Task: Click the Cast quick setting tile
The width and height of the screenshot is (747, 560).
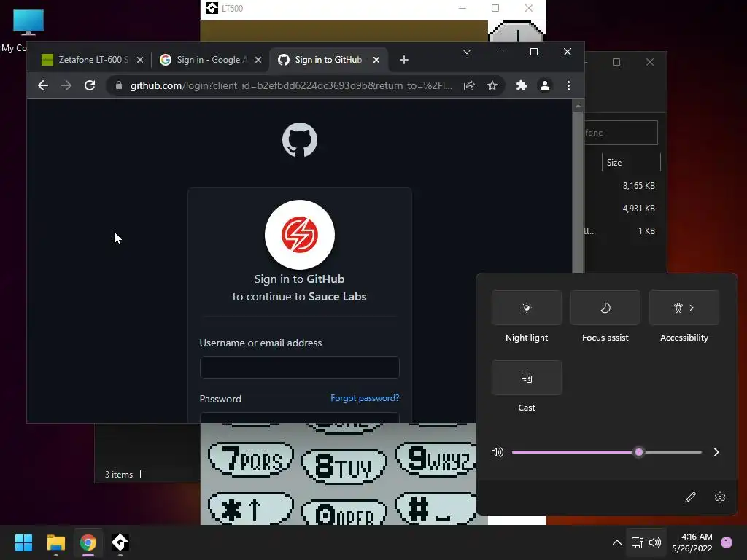Action: (x=527, y=378)
